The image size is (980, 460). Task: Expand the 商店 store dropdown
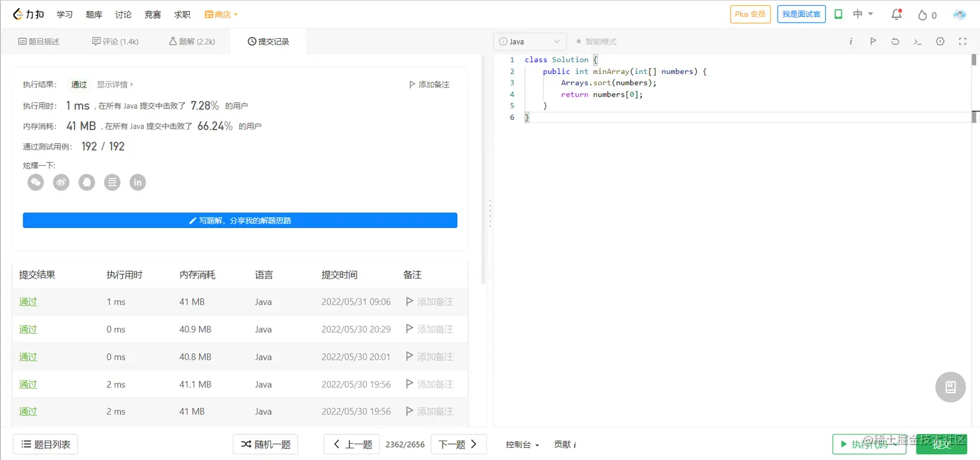click(221, 14)
